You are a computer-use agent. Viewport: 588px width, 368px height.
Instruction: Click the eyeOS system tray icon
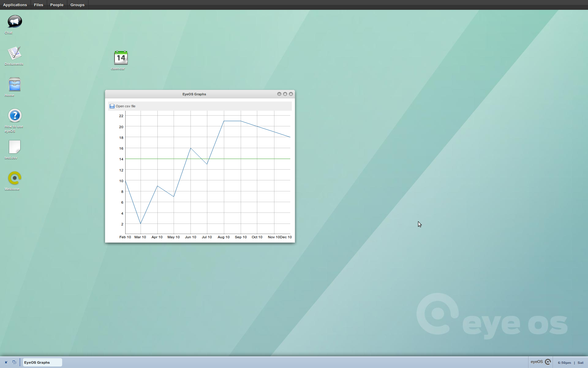pos(548,362)
